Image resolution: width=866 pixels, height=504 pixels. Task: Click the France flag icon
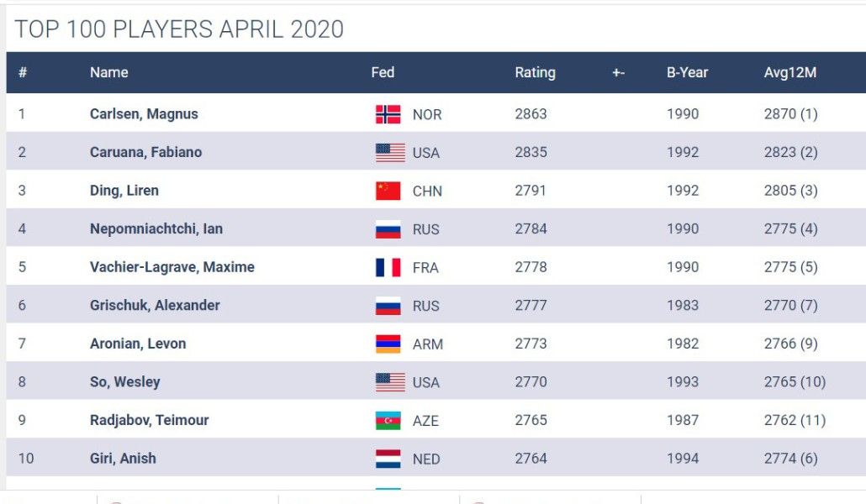[388, 267]
